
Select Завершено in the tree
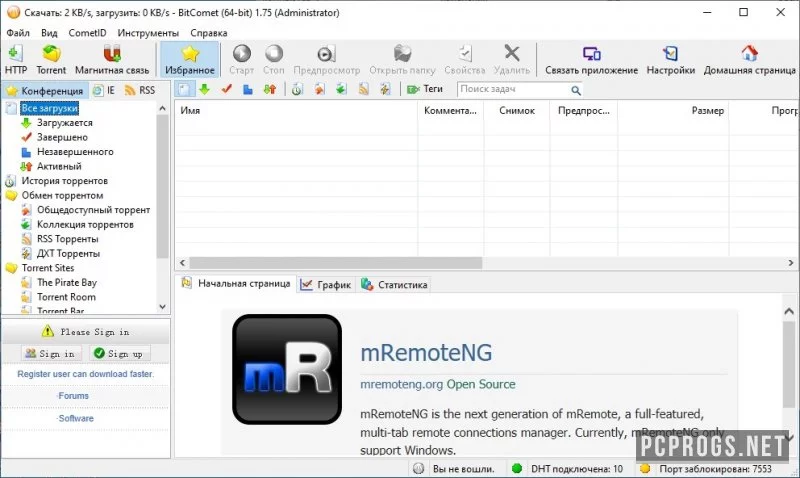coord(62,137)
